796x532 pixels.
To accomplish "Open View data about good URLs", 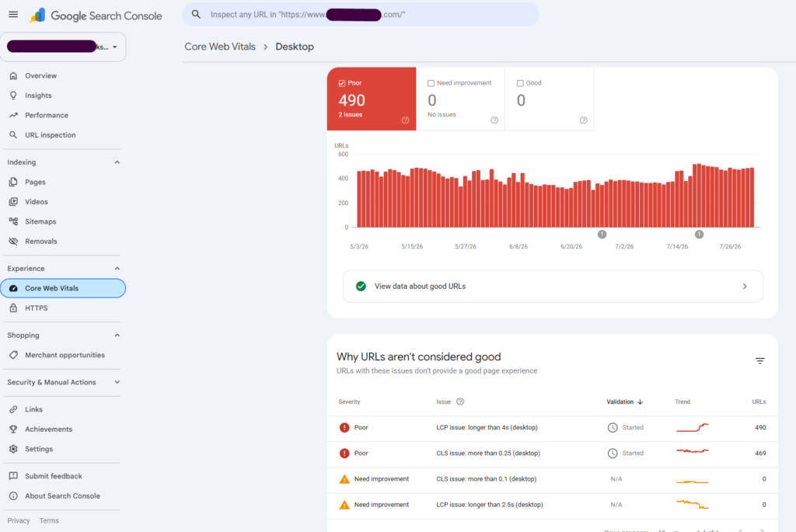I will pyautogui.click(x=553, y=286).
